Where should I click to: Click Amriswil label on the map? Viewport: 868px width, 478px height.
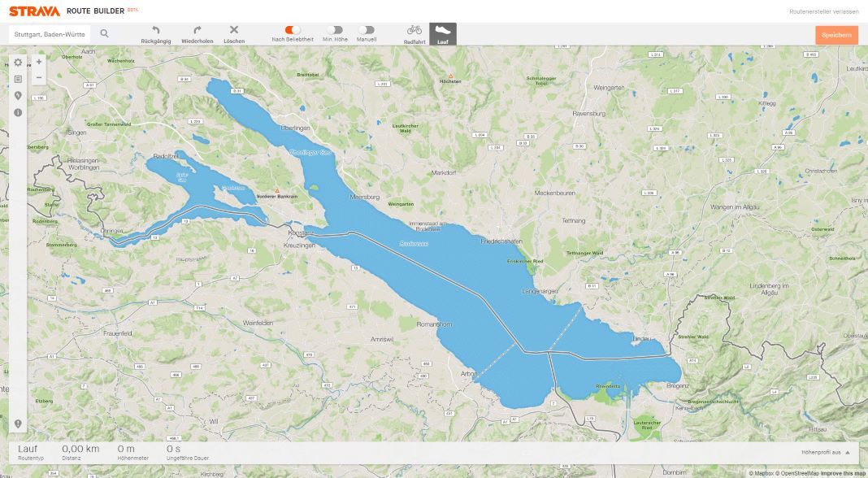382,340
